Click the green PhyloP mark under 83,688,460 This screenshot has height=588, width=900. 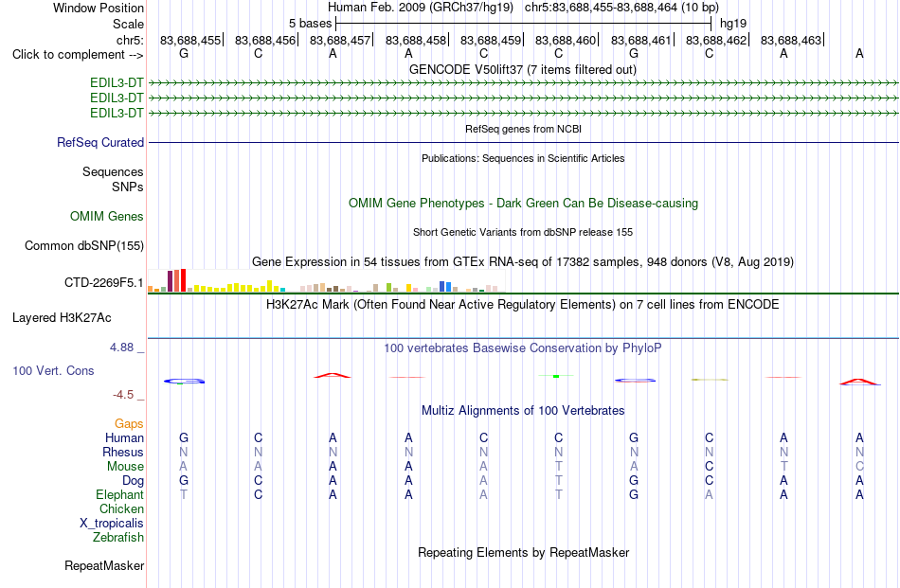[556, 376]
